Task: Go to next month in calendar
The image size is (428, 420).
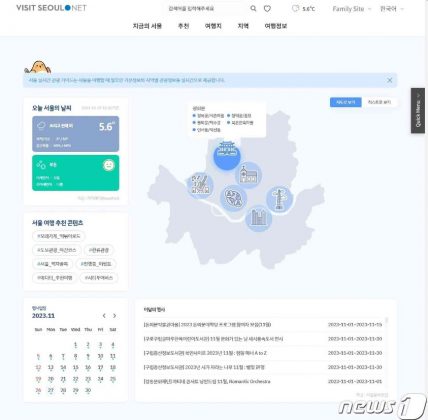Action: pyautogui.click(x=114, y=316)
